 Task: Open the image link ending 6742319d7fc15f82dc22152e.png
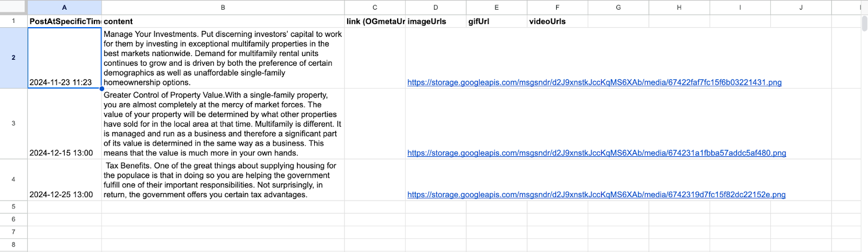tap(596, 194)
